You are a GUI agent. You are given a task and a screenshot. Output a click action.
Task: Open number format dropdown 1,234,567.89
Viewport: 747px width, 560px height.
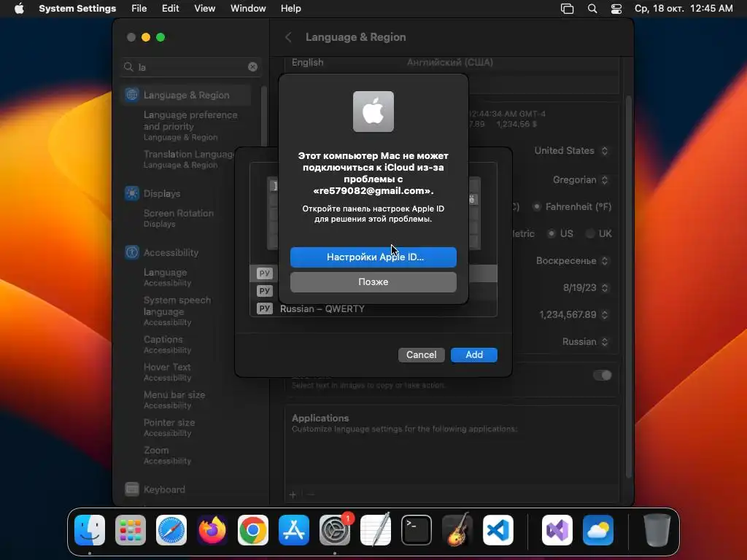click(x=573, y=315)
